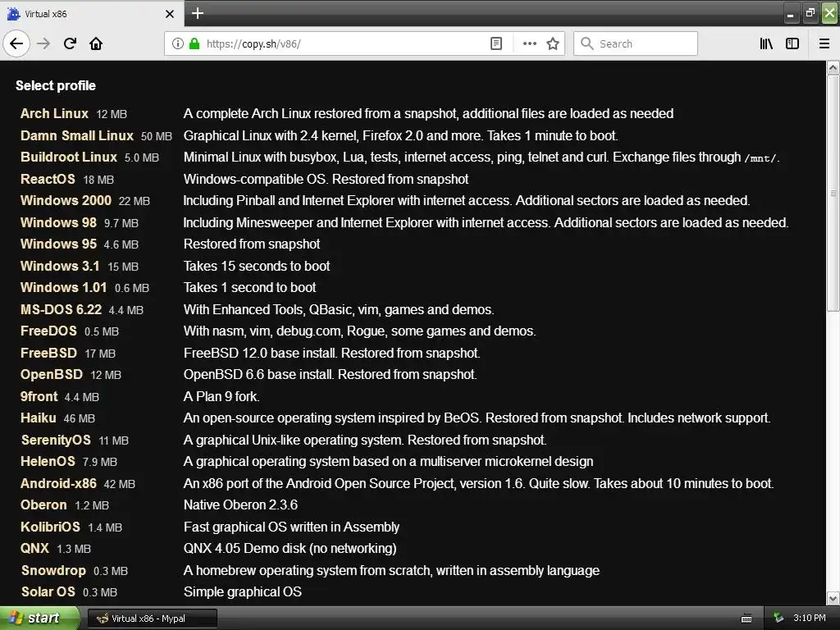Click the forward navigation arrow
Screen dimensions: 840x630
pos(43,43)
